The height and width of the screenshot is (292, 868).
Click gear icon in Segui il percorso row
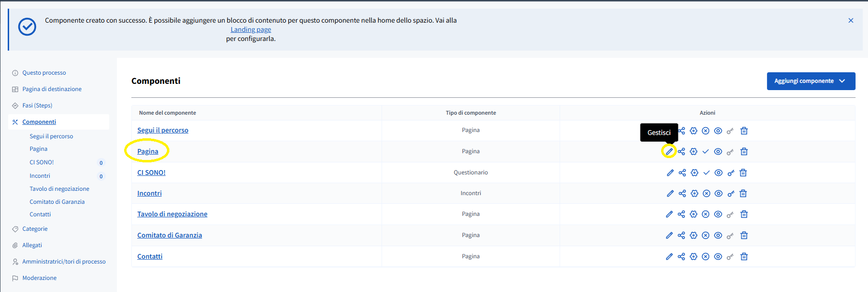tap(693, 131)
